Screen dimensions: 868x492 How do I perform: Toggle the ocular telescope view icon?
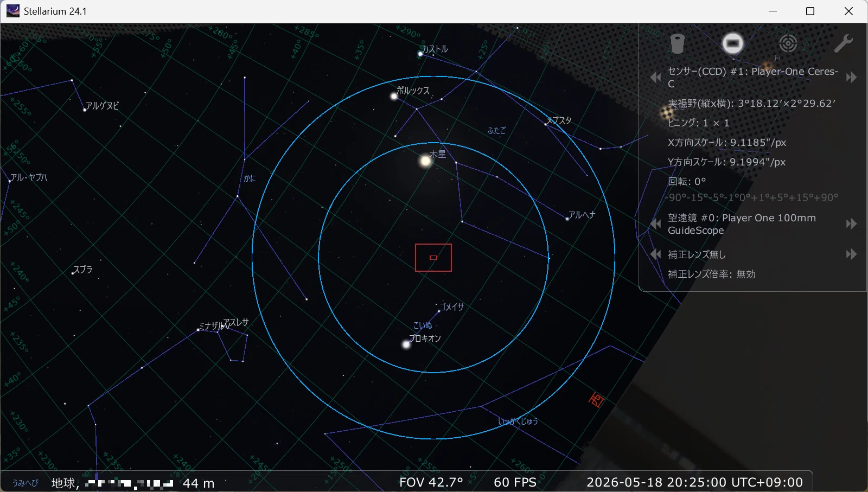pyautogui.click(x=677, y=43)
